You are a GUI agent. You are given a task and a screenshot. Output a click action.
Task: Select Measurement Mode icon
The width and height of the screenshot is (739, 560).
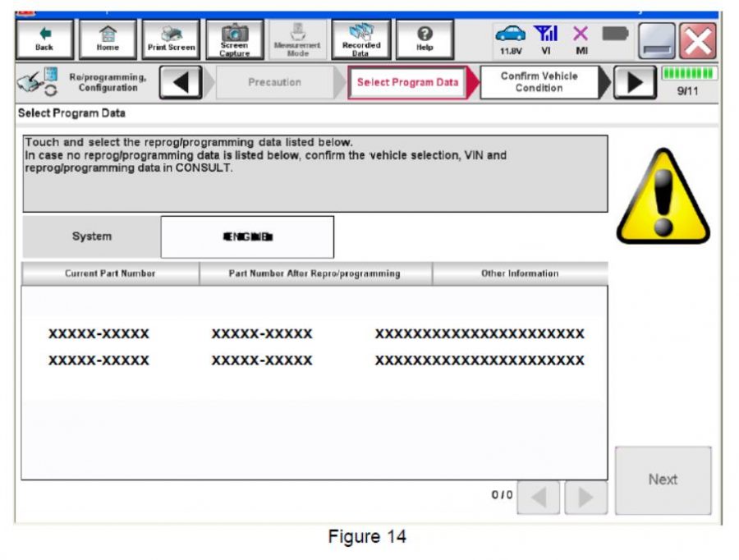(298, 37)
